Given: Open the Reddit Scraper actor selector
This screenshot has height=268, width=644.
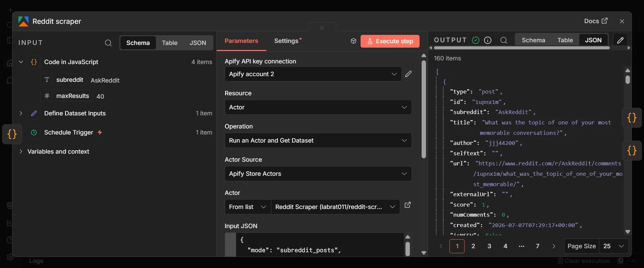Looking at the screenshot, I should coord(335,207).
